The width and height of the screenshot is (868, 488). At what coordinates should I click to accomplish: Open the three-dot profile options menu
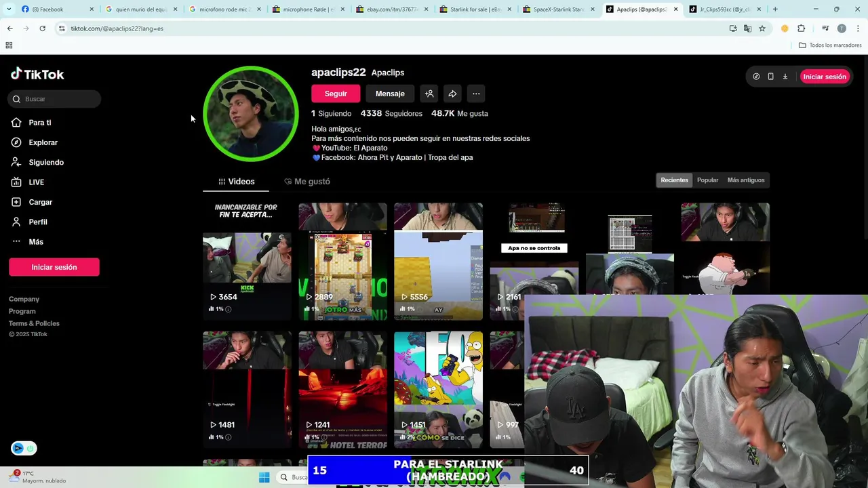[x=476, y=94]
